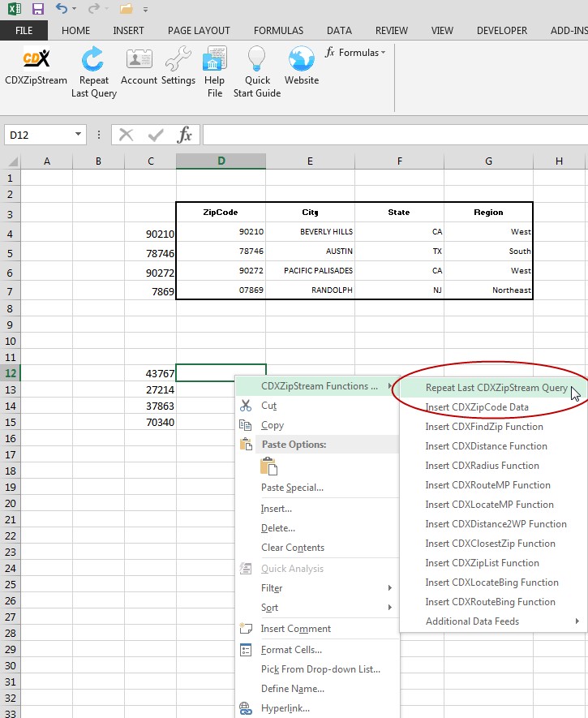Click the Save icon in quick access toolbar
This screenshot has height=718, width=588.
coord(37,9)
